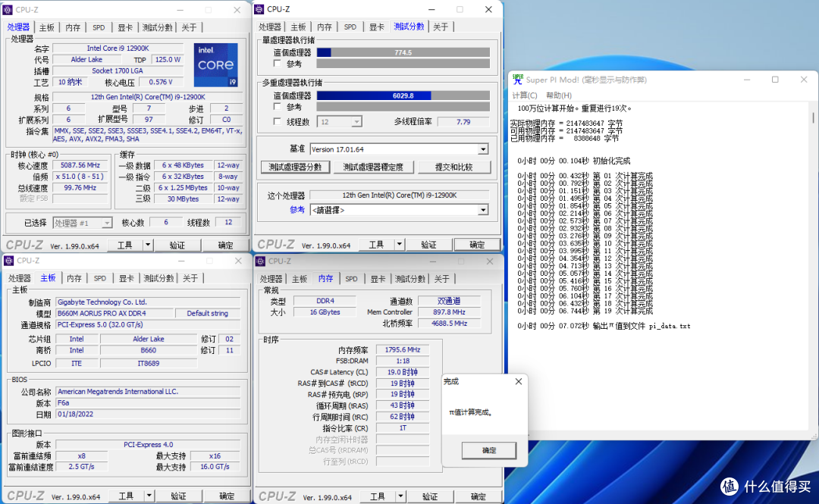Image resolution: width=819 pixels, height=504 pixels.
Task: Minimize the Super PI window
Action: pos(747,80)
